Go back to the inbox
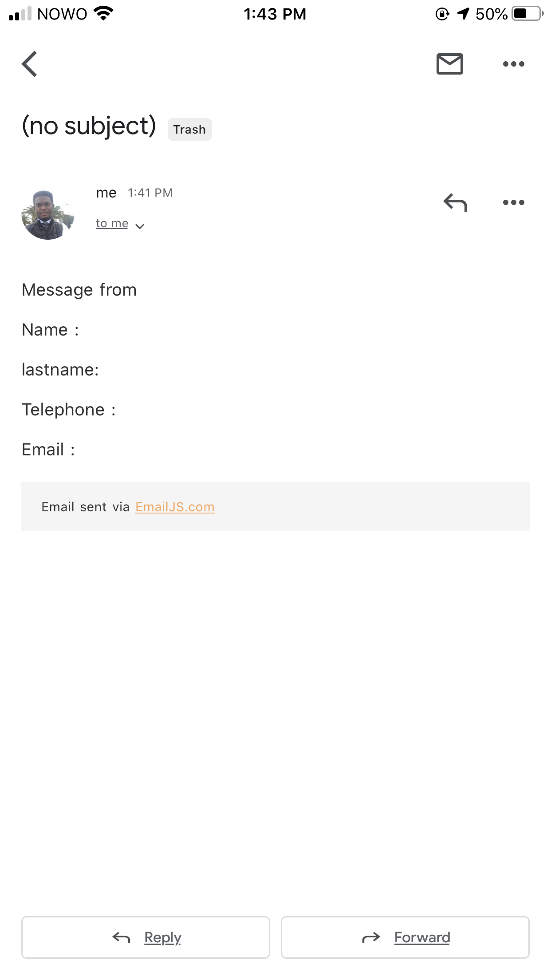 [x=29, y=63]
